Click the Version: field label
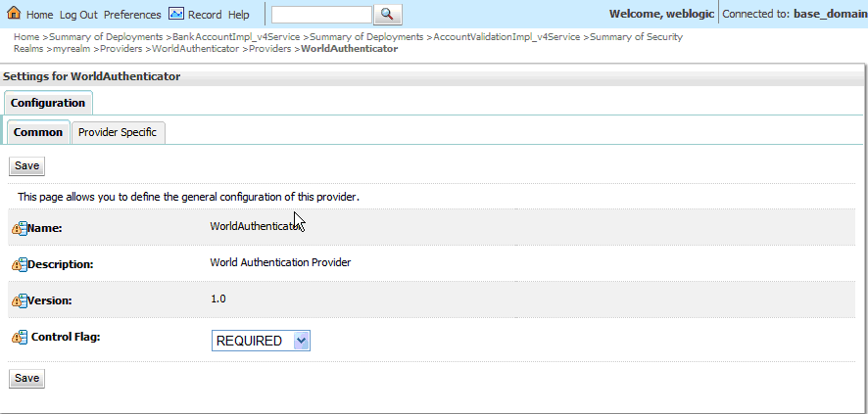 [50, 300]
